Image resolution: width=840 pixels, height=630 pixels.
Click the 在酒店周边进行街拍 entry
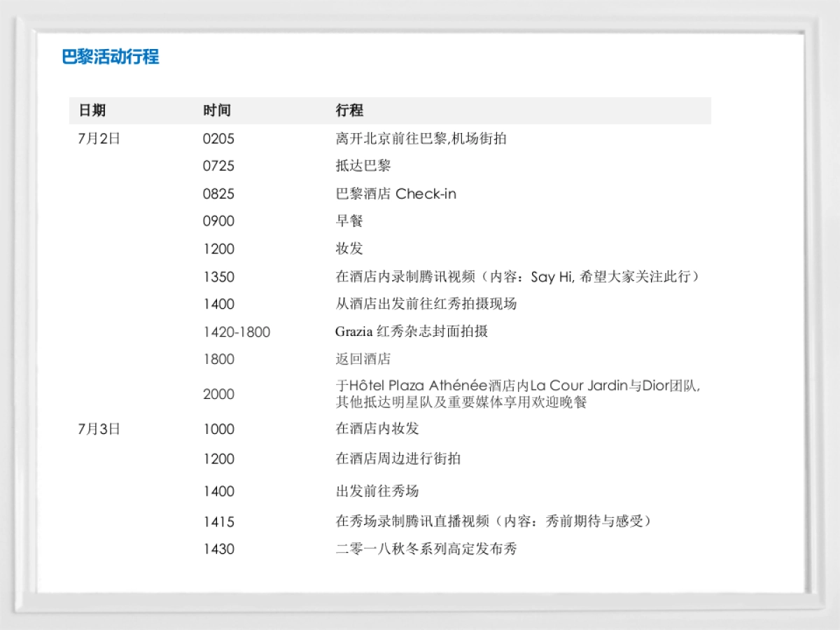[398, 458]
